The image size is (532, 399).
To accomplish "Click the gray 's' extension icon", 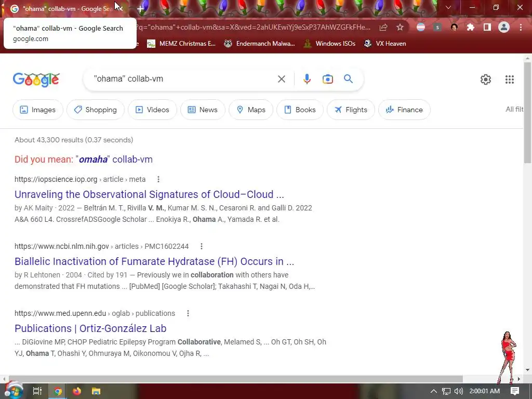I will 437,27.
